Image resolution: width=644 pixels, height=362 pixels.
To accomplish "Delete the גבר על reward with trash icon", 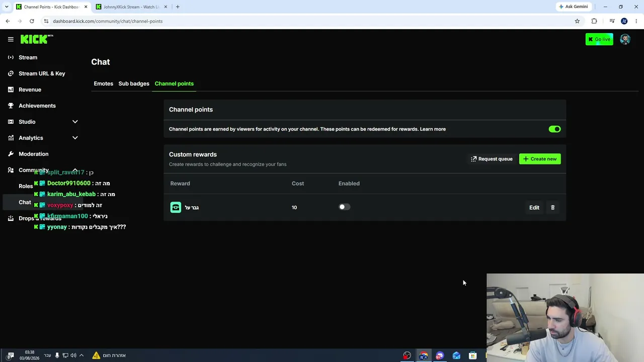I will [552, 208].
